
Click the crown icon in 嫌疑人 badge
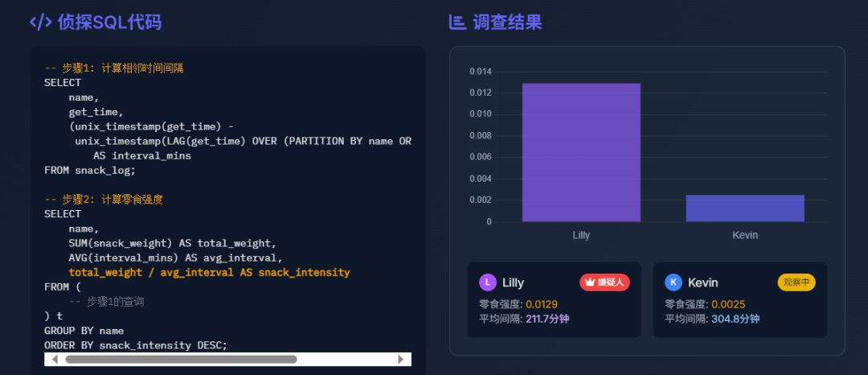590,282
